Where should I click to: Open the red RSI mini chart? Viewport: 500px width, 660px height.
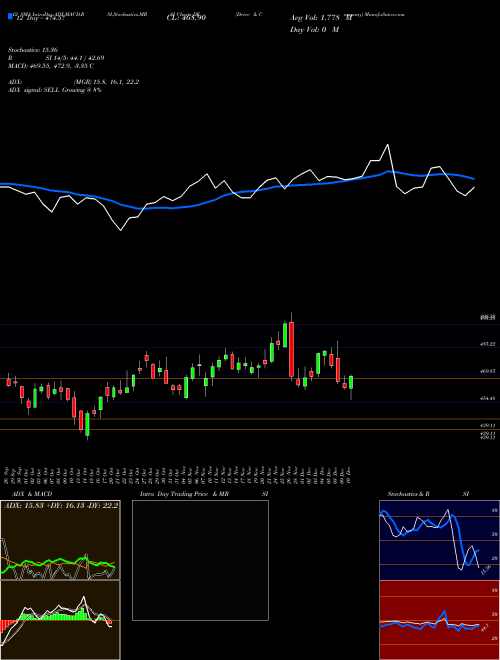click(x=439, y=620)
